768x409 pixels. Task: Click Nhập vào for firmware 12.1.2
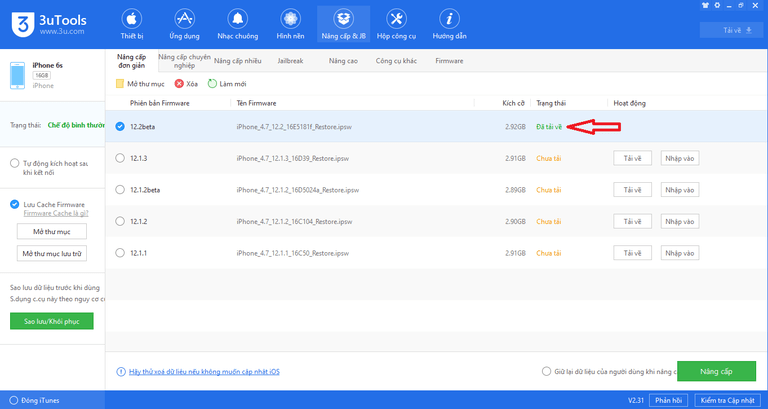pos(680,221)
